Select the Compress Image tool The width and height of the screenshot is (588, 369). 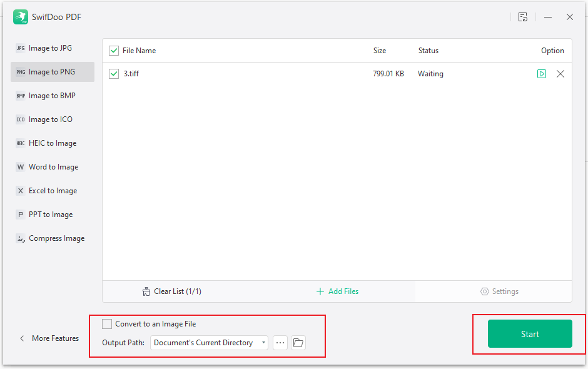pyautogui.click(x=54, y=238)
